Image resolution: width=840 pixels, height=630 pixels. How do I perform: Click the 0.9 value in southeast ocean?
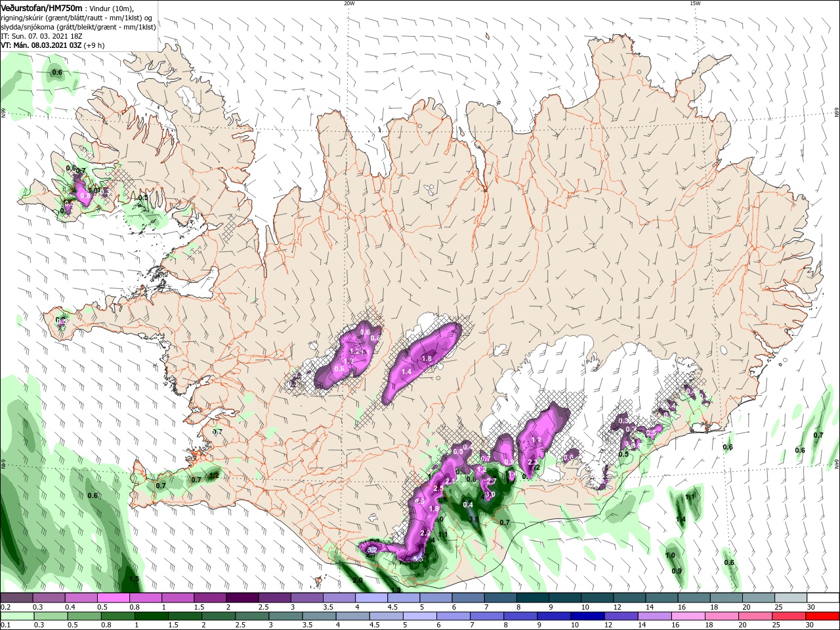[677, 571]
